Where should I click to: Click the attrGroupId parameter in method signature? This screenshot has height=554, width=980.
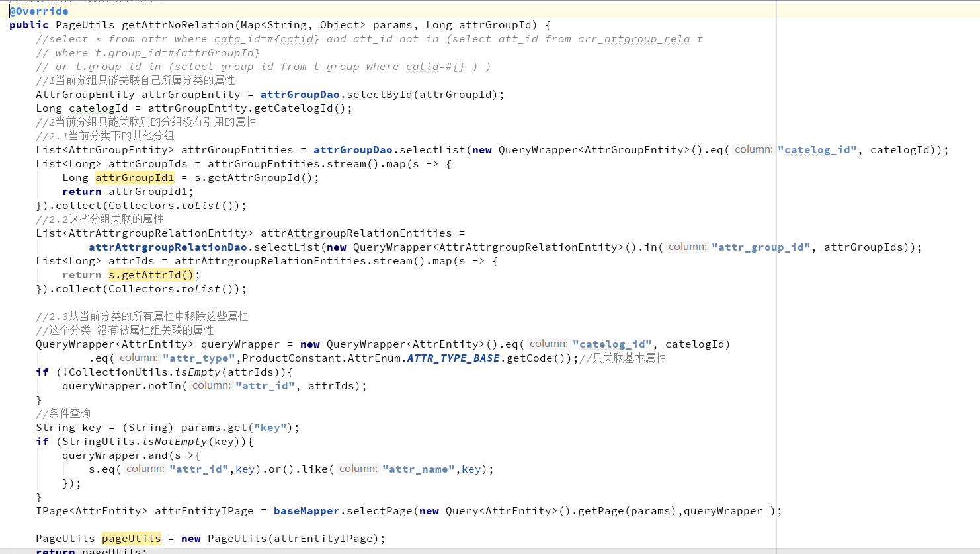coord(495,24)
